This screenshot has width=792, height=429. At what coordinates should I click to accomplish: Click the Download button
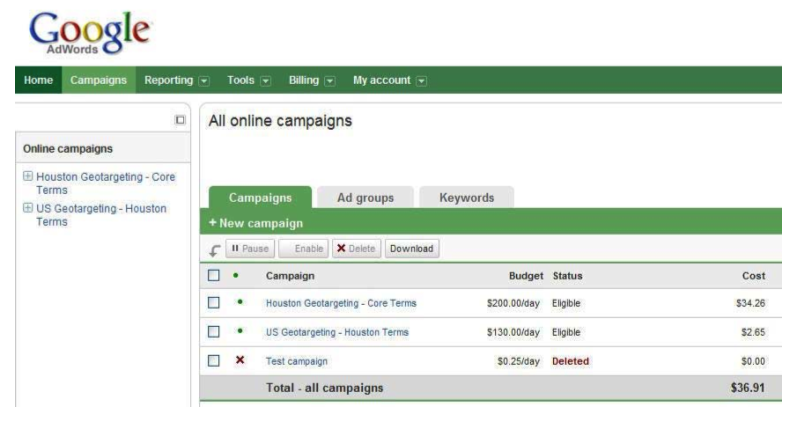(x=412, y=249)
